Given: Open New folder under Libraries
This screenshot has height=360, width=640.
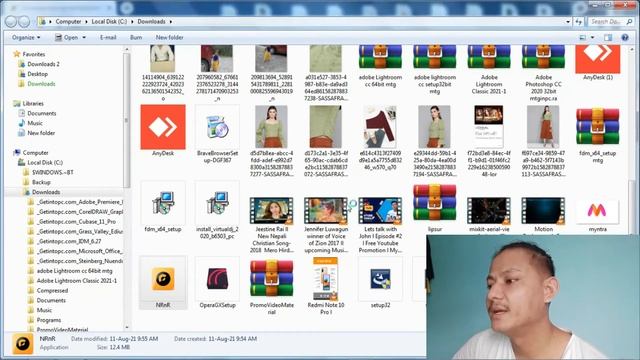Looking at the screenshot, I should (x=41, y=133).
